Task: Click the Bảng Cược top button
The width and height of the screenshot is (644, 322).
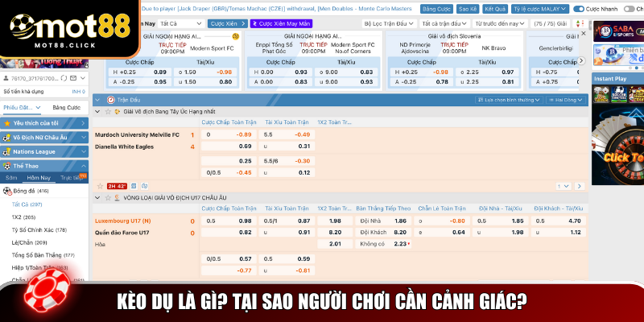Action: (x=436, y=9)
